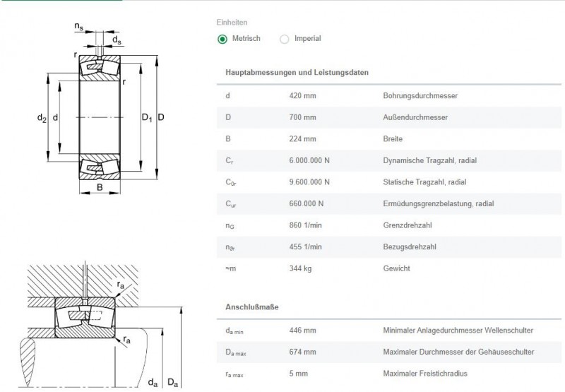Image resolution: width=565 pixels, height=392 pixels.
Task: Click the Bohrungsdurchmesser description
Action: pyautogui.click(x=420, y=96)
